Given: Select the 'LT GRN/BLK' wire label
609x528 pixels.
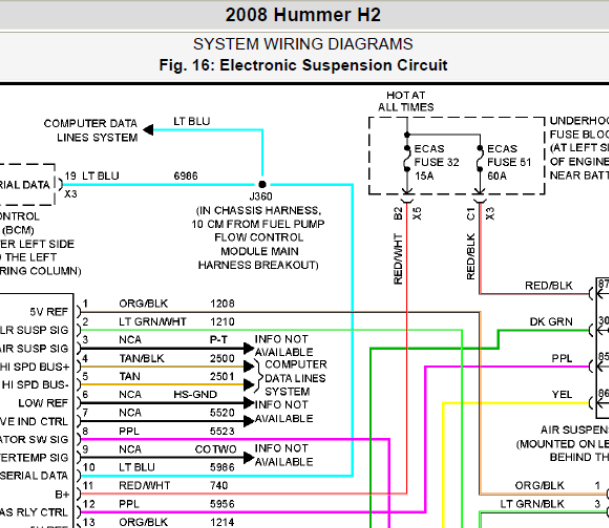Looking at the screenshot, I should [532, 504].
